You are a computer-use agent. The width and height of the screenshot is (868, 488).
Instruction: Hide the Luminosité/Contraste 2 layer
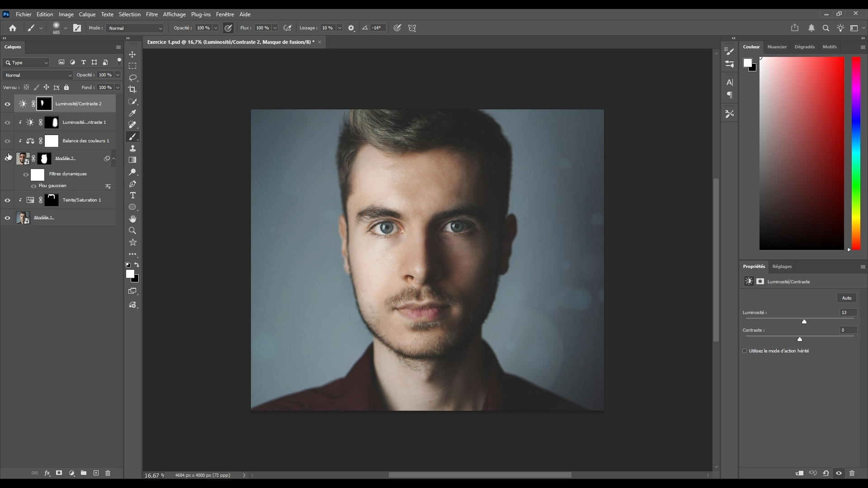point(7,104)
